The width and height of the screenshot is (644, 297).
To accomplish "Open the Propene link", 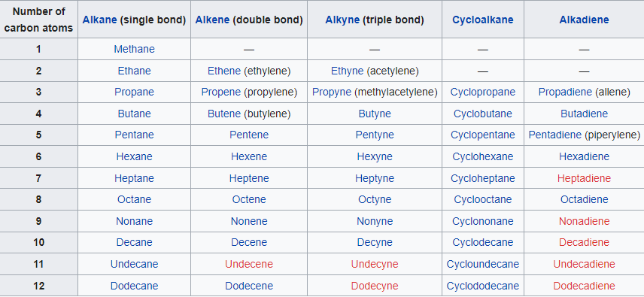I will pos(220,92).
